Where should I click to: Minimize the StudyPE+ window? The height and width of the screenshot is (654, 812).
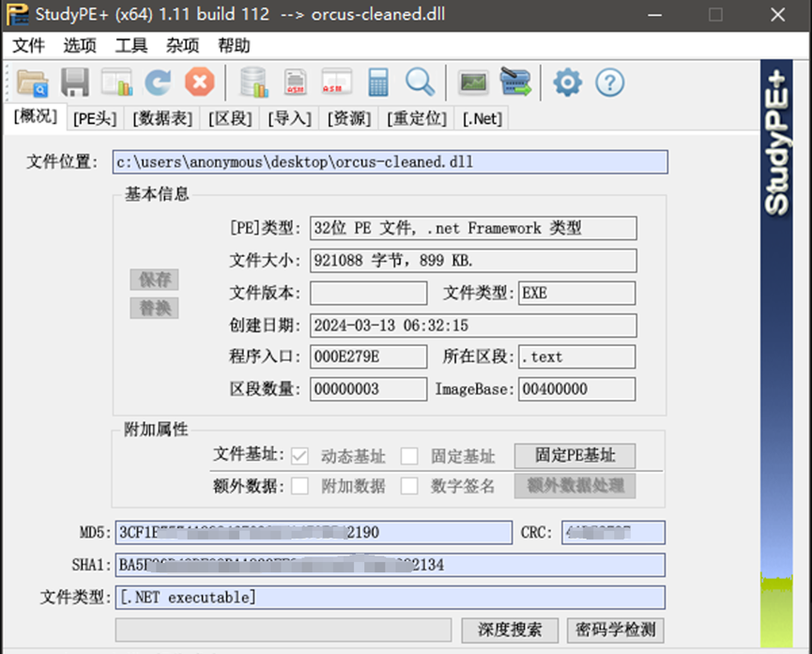coord(654,14)
